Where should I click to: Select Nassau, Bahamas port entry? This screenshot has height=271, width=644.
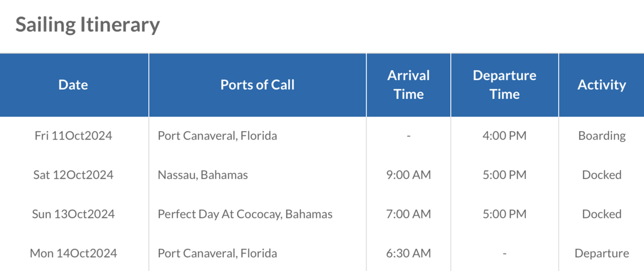pyautogui.click(x=203, y=175)
